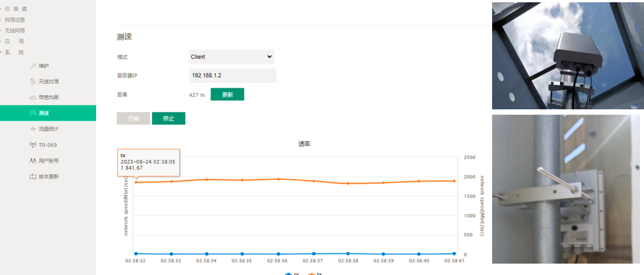Click the pulse icon beside 流量统计
644x275 pixels.
(33, 129)
